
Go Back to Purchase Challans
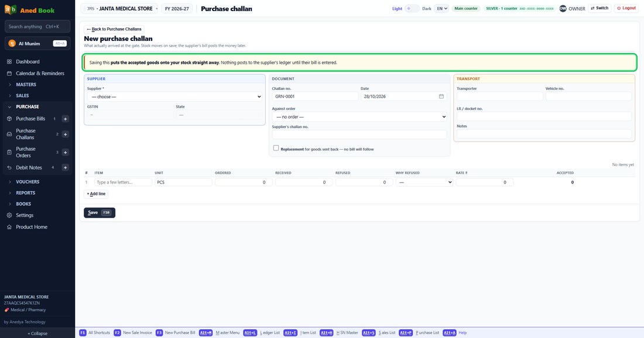(114, 29)
